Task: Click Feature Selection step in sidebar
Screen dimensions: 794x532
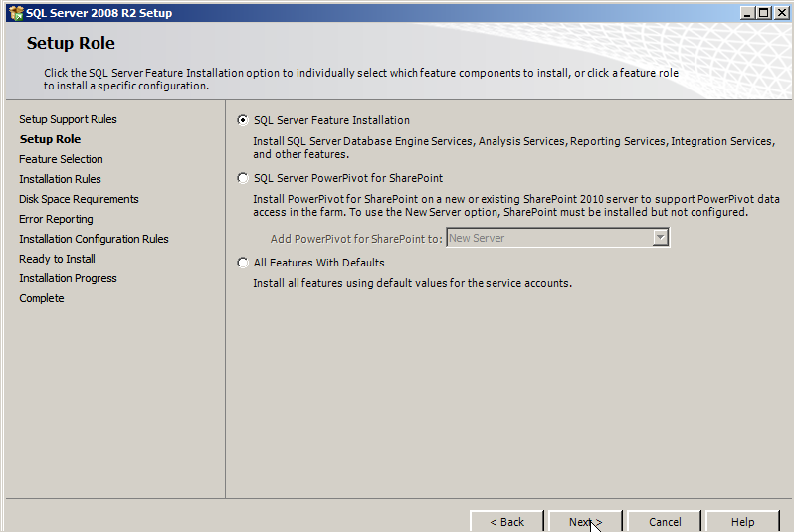Action: pyautogui.click(x=61, y=159)
